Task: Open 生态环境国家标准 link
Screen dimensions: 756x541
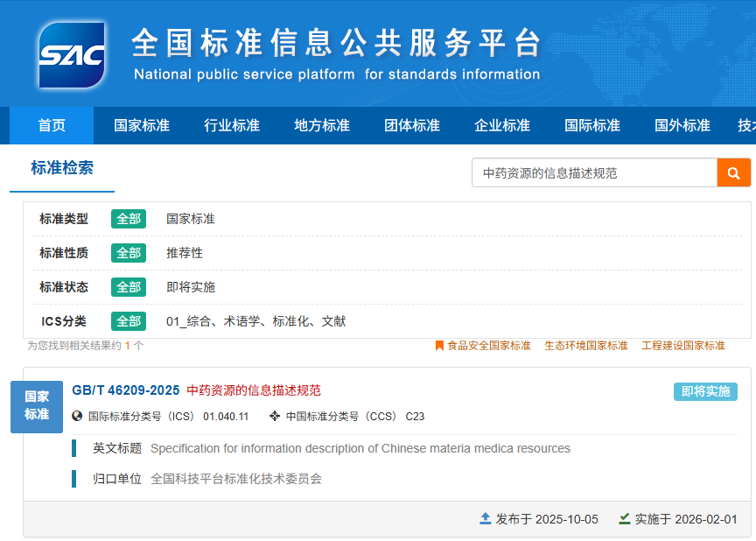Action: 585,345
